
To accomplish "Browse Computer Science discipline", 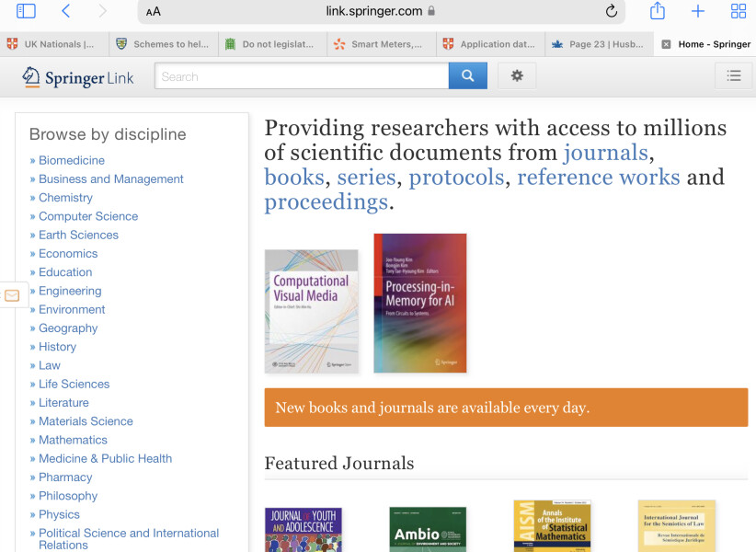I will coord(88,216).
